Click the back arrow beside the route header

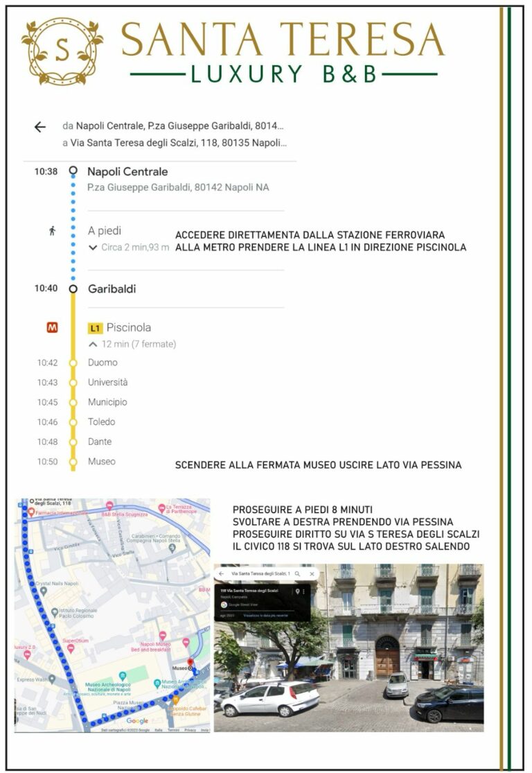[39, 127]
